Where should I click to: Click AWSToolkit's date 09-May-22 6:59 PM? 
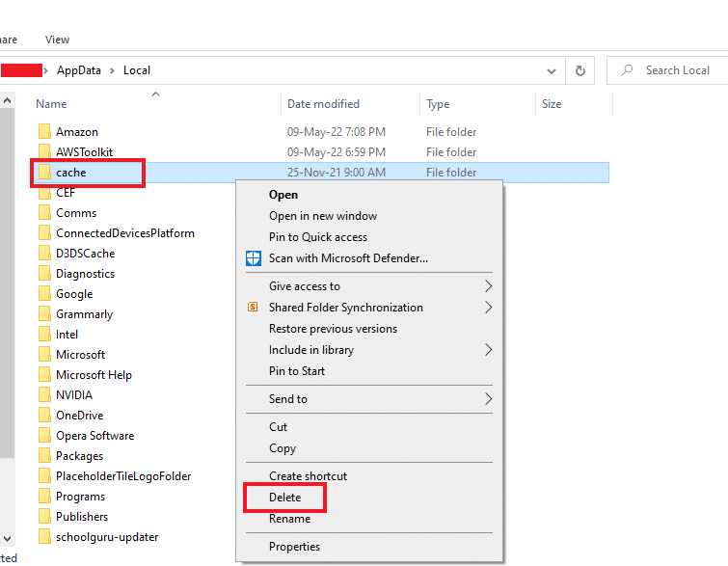[337, 151]
